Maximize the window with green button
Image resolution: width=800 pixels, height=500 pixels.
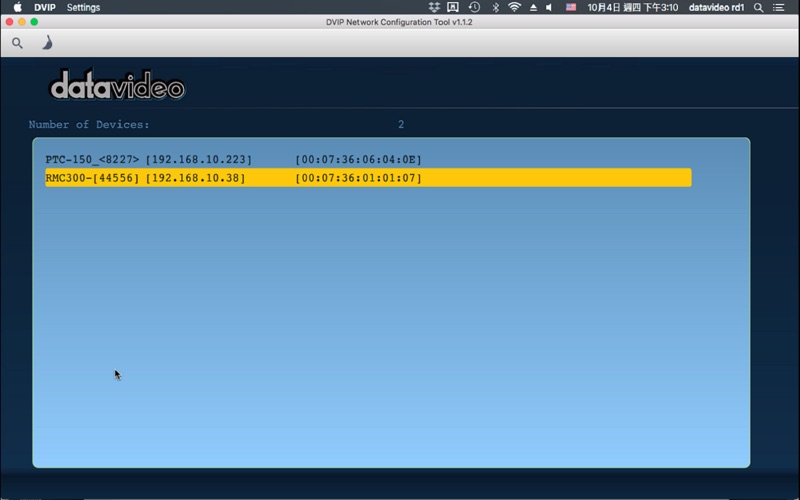click(34, 22)
